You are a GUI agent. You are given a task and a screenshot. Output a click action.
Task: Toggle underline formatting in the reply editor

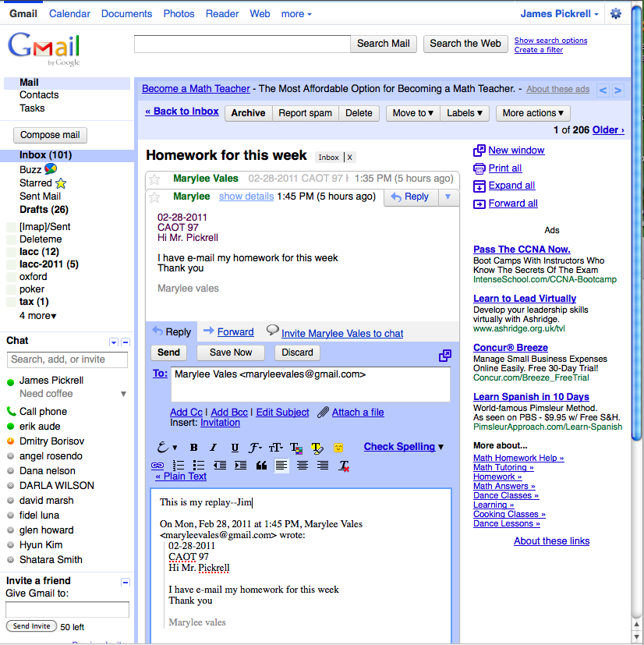click(x=235, y=448)
